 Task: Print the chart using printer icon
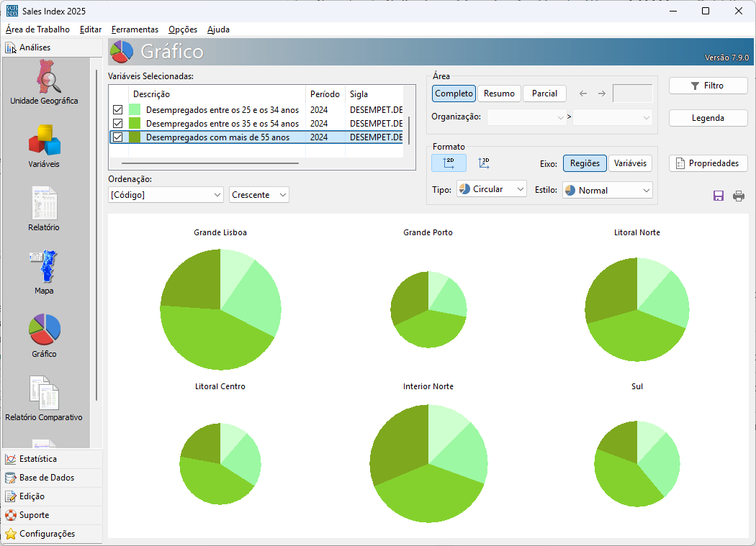click(x=739, y=196)
